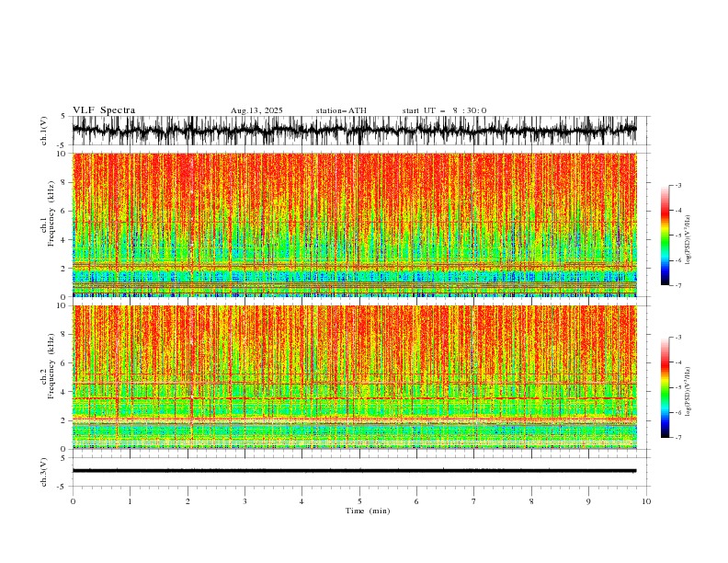Click the "Time (min)" axis label
This screenshot has height=563, width=728.
pyautogui.click(x=368, y=511)
